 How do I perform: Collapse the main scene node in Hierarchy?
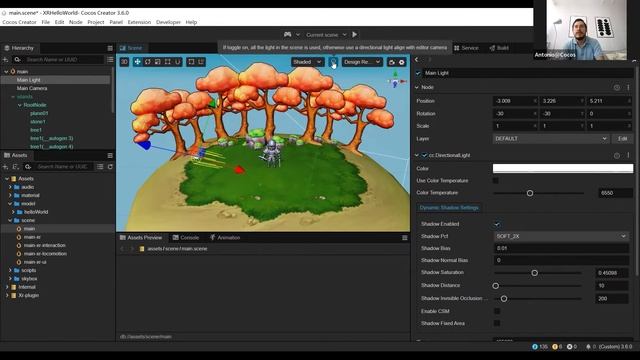click(x=6, y=71)
